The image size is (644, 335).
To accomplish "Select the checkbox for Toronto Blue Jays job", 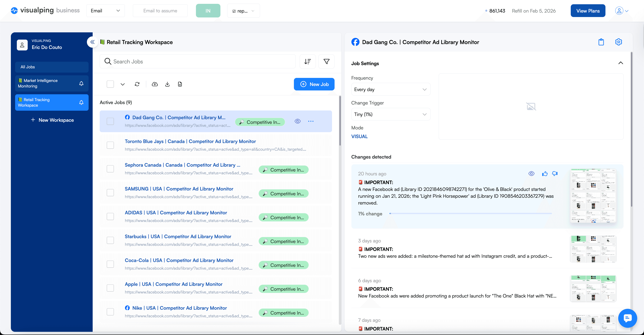I will pos(110,145).
